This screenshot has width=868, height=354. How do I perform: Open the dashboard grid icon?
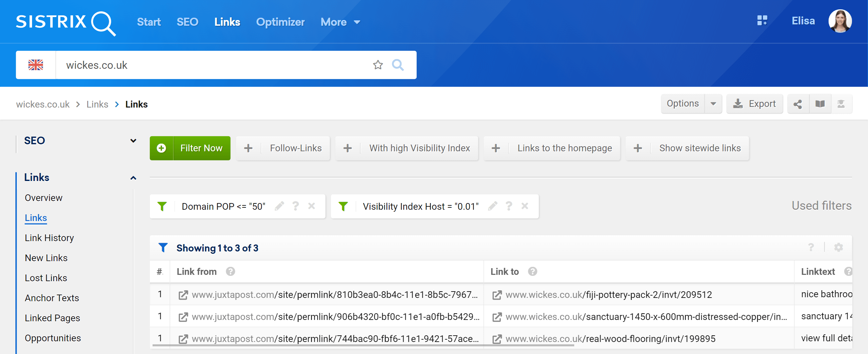762,21
